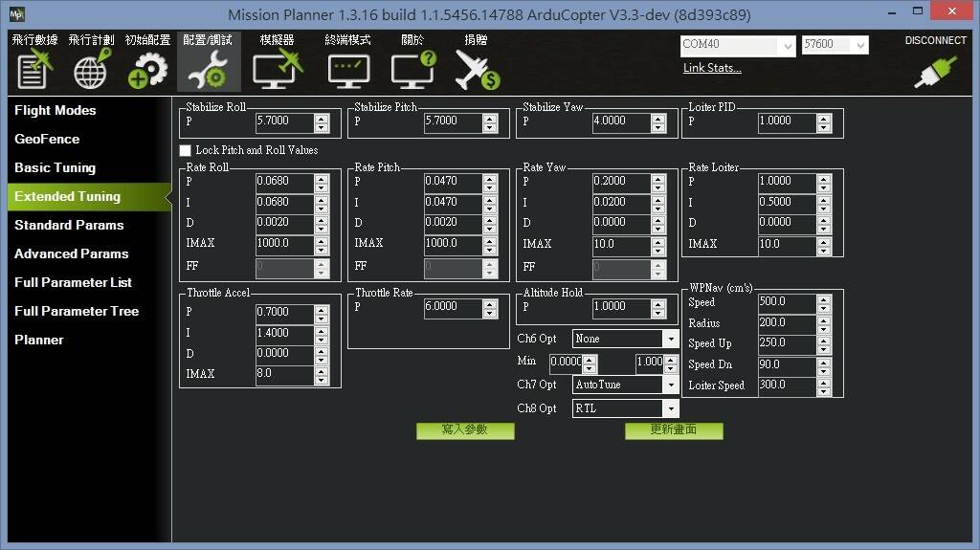Enable Lock Pitch and Roll Values

coord(185,150)
